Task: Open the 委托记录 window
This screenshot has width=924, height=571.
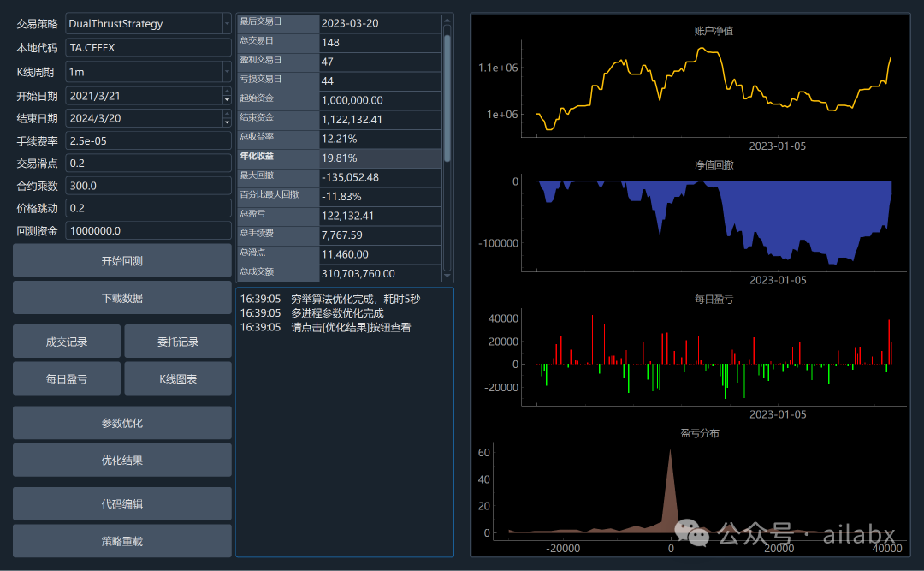Action: tap(178, 342)
